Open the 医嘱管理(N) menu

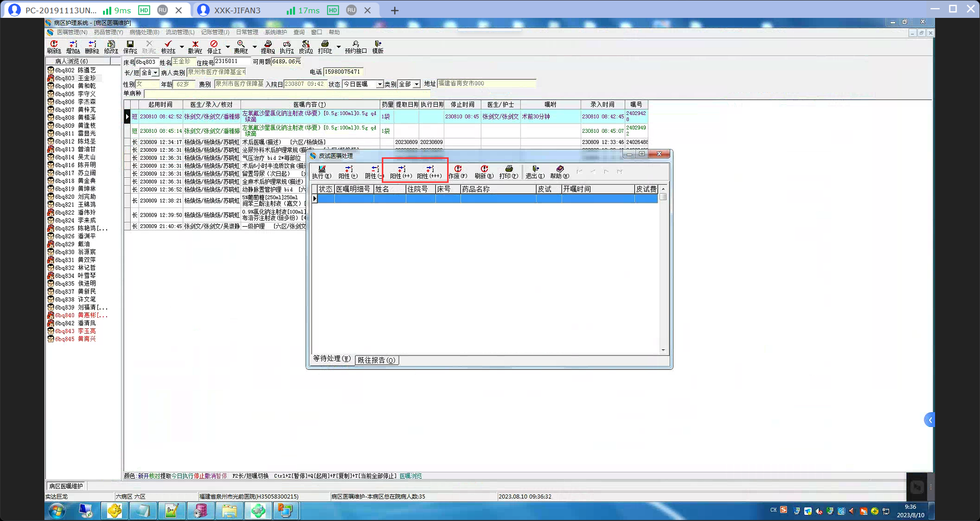click(72, 32)
